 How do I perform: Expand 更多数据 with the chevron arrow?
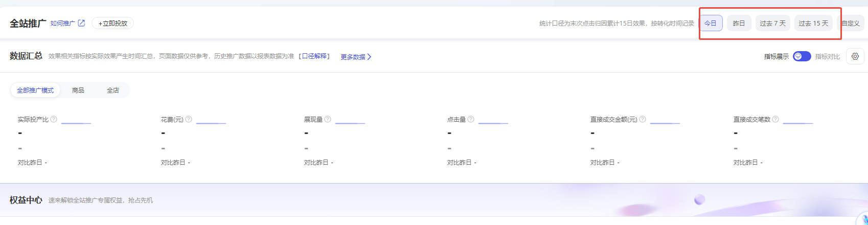point(369,57)
